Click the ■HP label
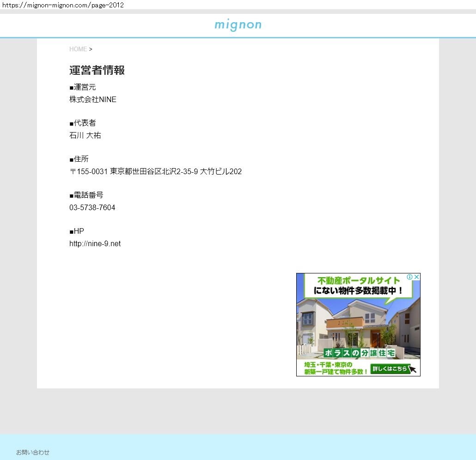Viewport: 476px width, 460px height. coord(77,231)
